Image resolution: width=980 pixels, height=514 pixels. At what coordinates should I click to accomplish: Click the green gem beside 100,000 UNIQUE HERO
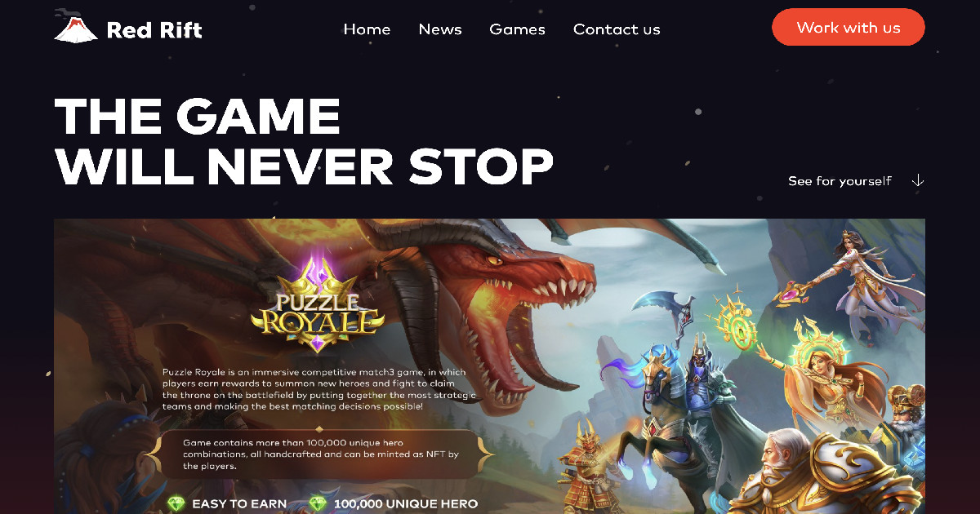coord(318,504)
